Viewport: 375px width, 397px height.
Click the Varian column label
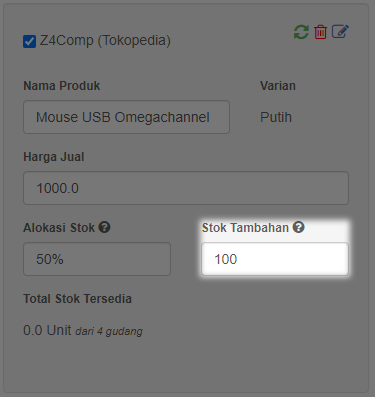coord(278,86)
